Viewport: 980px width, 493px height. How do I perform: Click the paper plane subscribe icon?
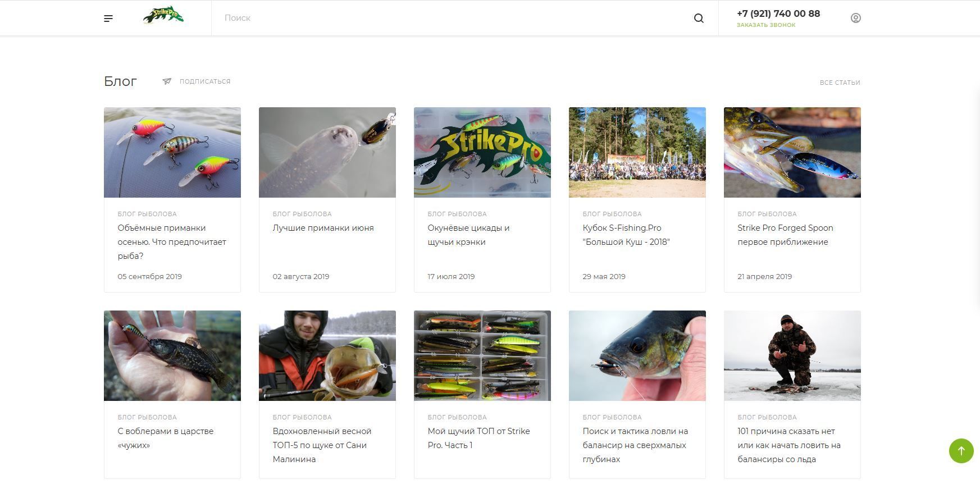click(167, 81)
